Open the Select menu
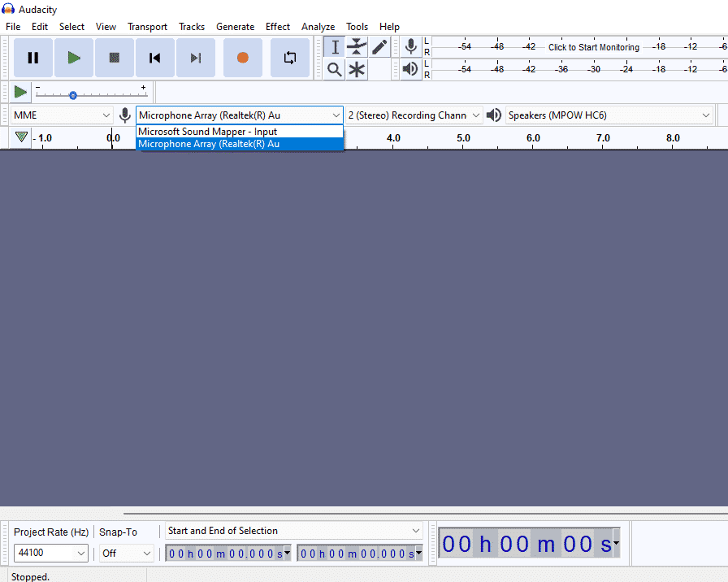Viewport: 728px width, 582px height. [71, 27]
